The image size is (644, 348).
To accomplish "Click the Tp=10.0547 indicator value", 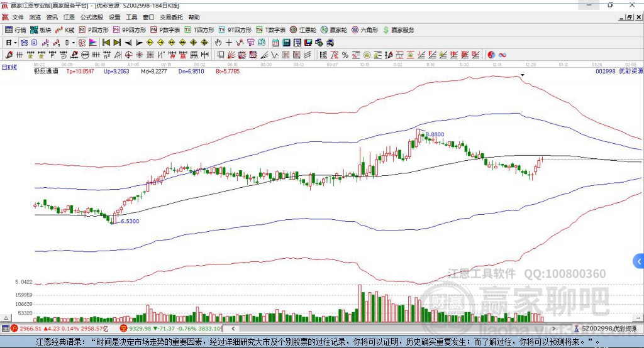I will pos(80,72).
